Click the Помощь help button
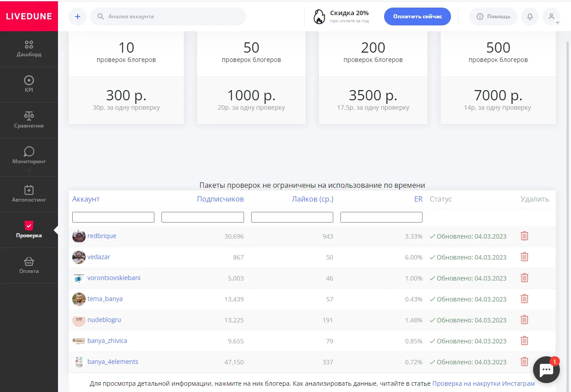Viewport: 571px width, 392px height. pyautogui.click(x=493, y=17)
